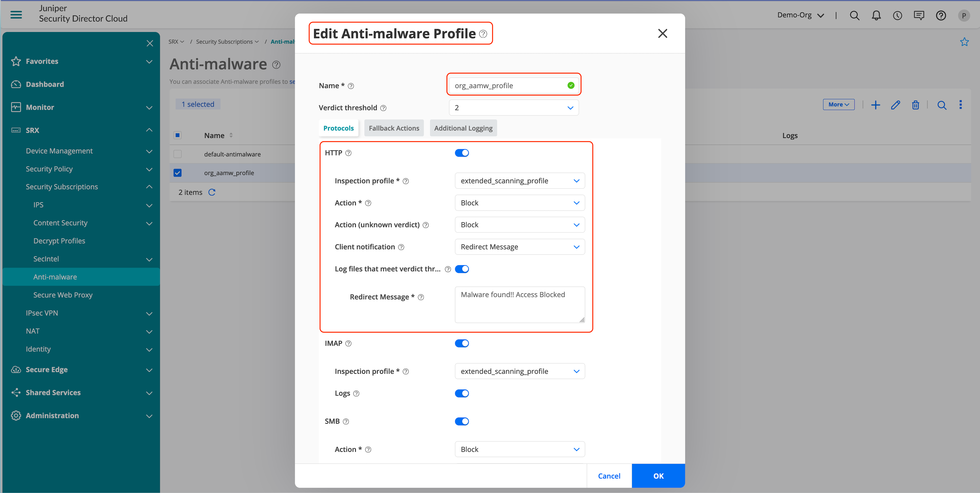Click the trash delete icon
Screen dimensions: 980x493
(x=915, y=105)
